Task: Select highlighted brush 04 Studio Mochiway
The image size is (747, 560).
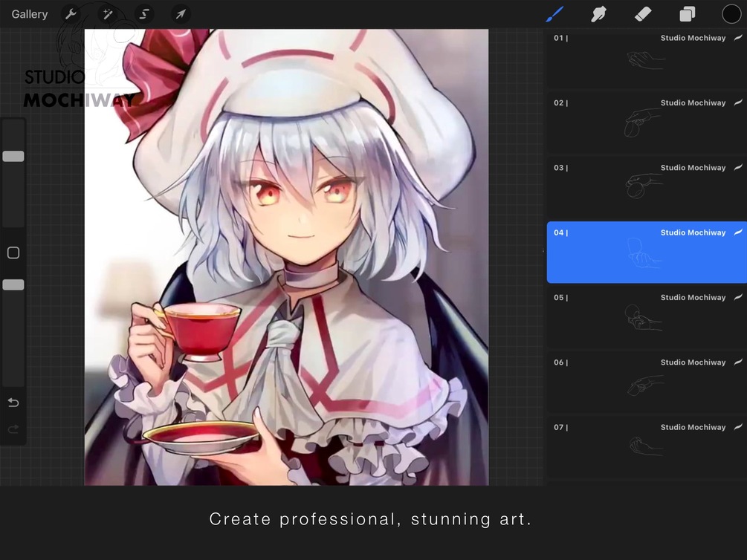Action: 647,253
